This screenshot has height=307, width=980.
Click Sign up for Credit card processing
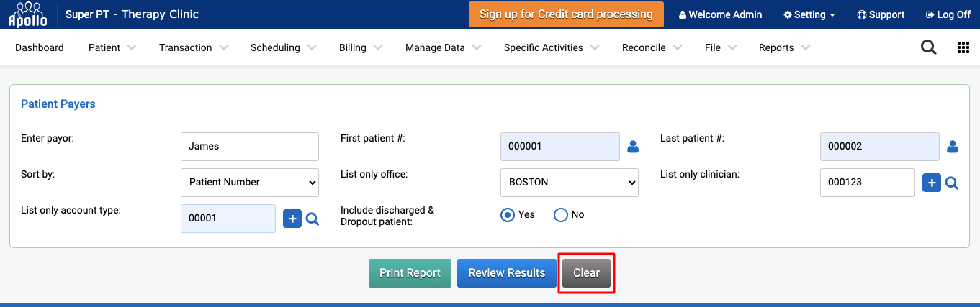coord(566,14)
